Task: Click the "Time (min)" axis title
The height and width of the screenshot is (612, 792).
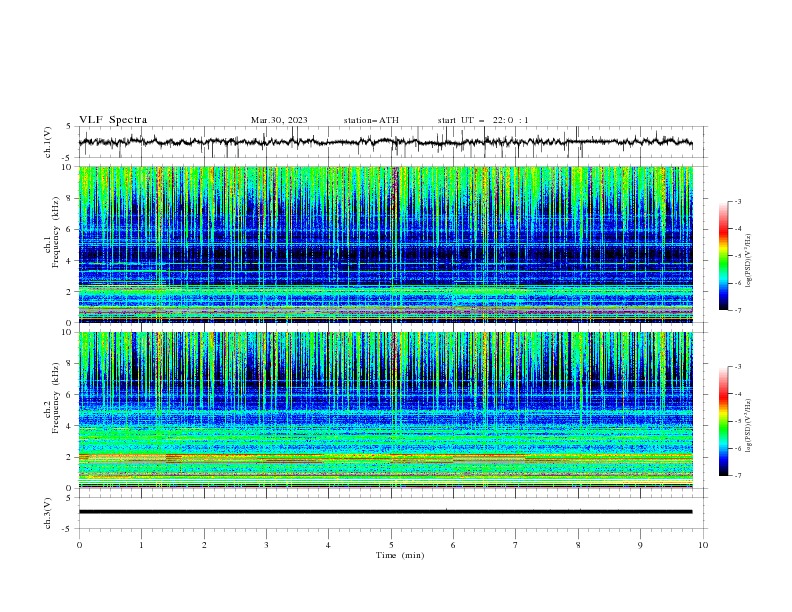Action: point(400,555)
